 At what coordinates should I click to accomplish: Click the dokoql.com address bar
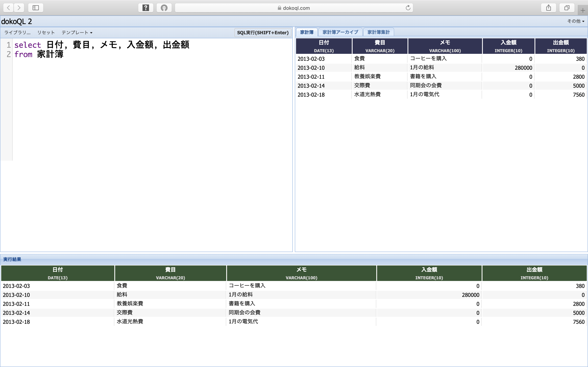tap(294, 8)
